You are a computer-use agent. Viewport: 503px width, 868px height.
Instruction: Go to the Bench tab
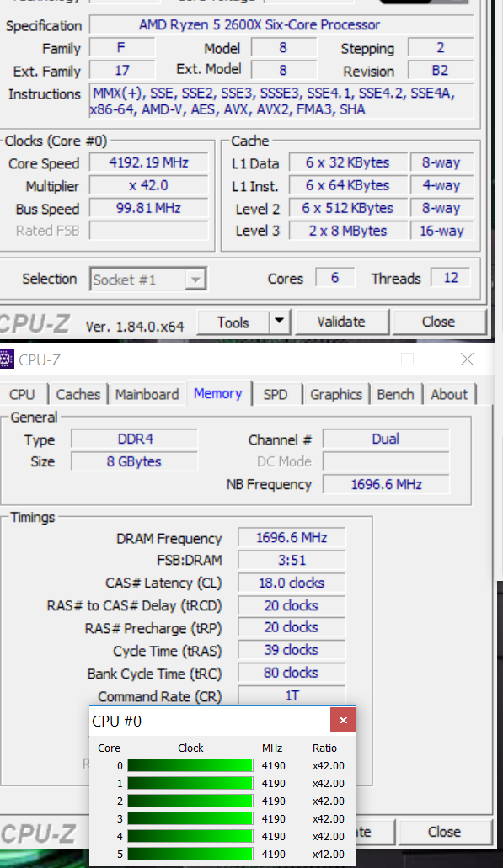coord(395,394)
